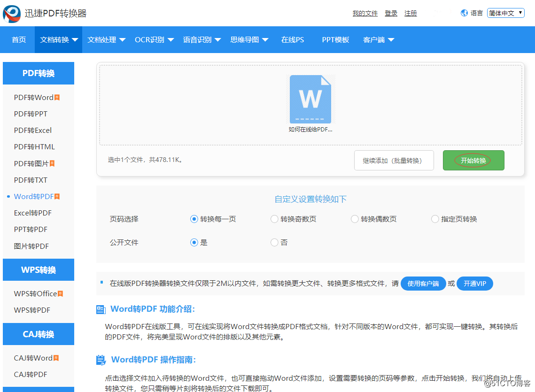Click the Word file icon in upload area

(x=310, y=99)
